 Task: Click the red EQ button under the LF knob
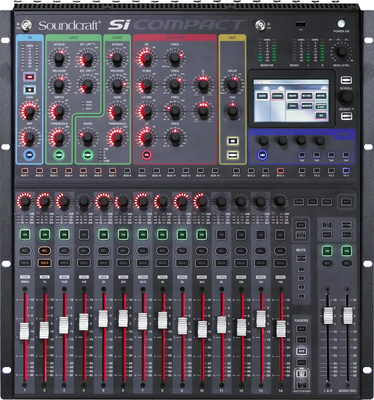(x=146, y=155)
